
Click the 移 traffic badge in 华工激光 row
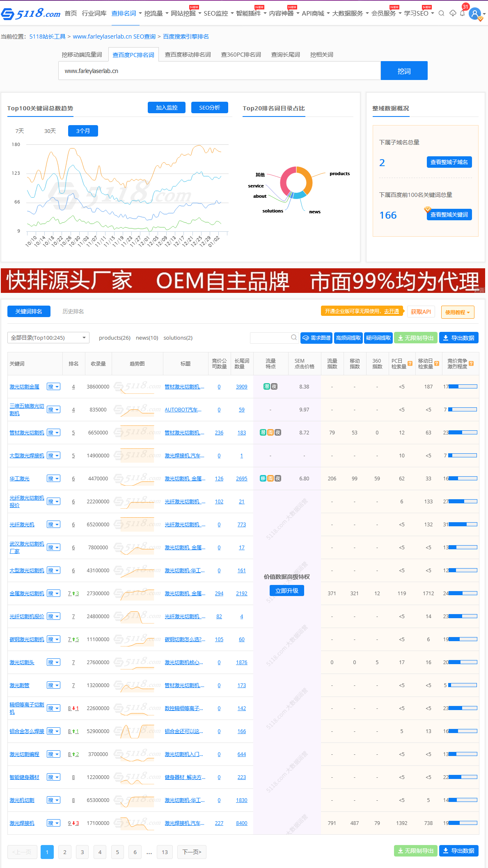click(x=263, y=478)
